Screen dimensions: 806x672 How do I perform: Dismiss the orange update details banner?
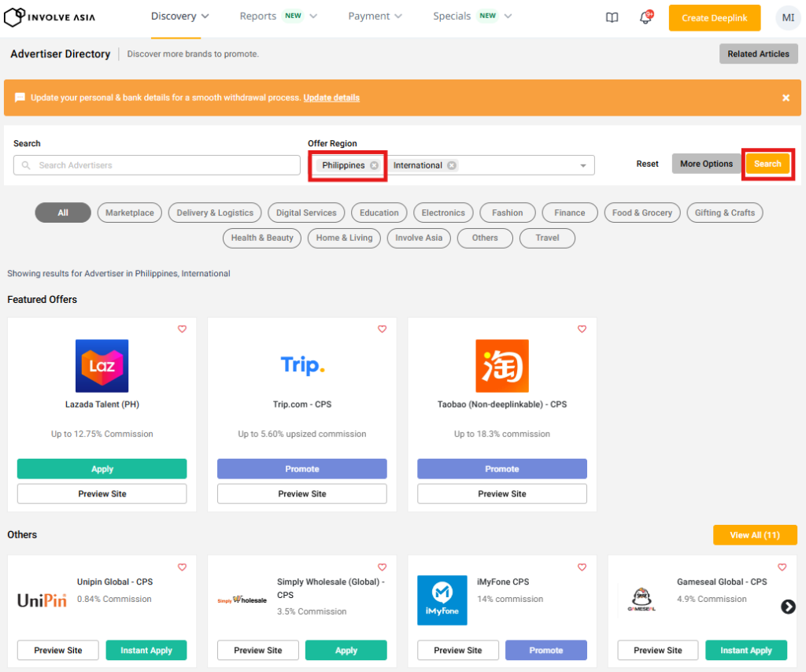pos(786,98)
